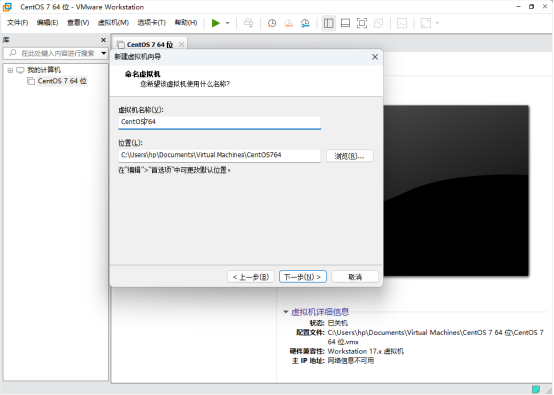Click the configuration file path text

(435, 337)
